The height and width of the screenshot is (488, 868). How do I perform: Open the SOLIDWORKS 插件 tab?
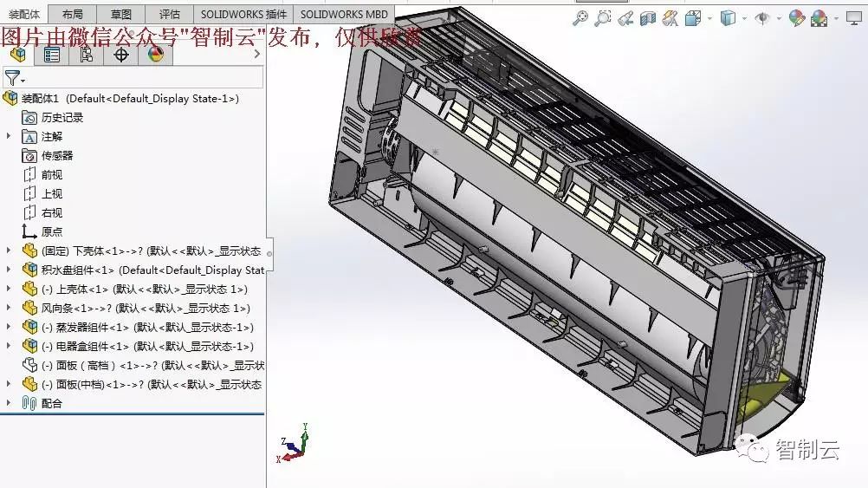pos(243,14)
